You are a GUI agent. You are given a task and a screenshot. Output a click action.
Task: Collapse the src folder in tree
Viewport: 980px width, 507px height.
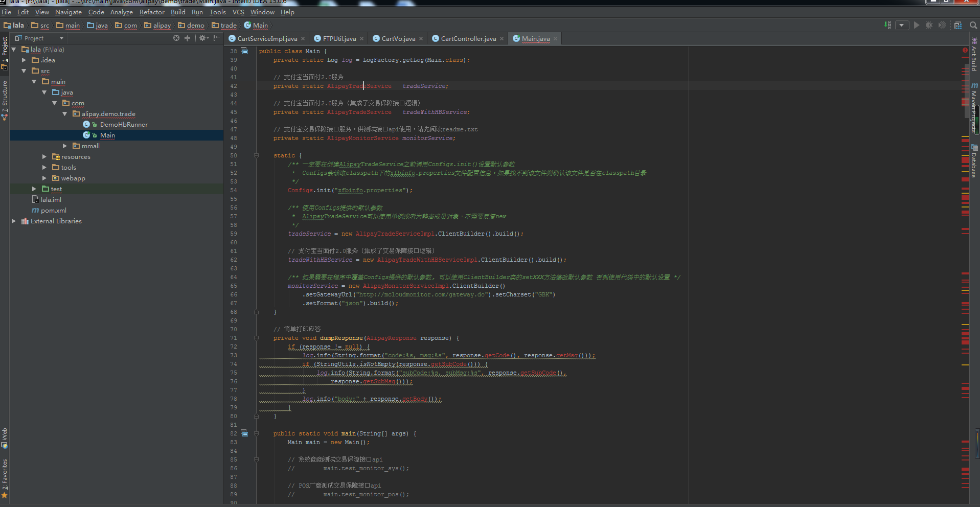[x=24, y=71]
